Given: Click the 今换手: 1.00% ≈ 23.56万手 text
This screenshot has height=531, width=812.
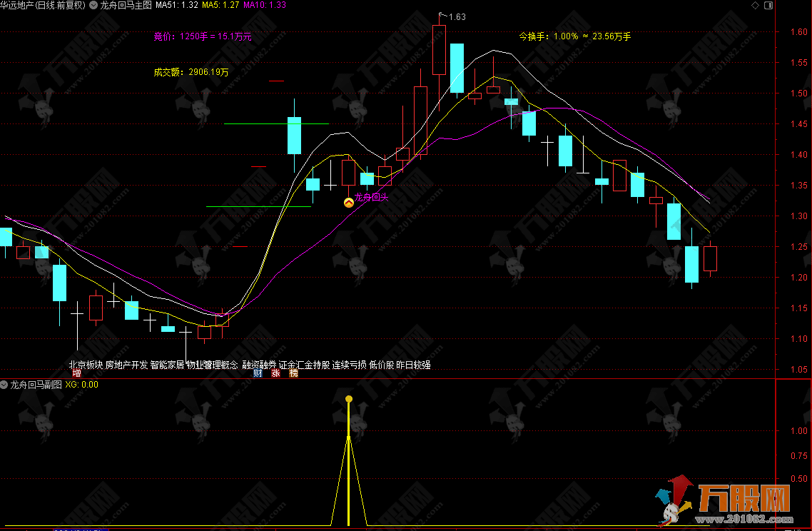Looking at the screenshot, I should tap(575, 36).
